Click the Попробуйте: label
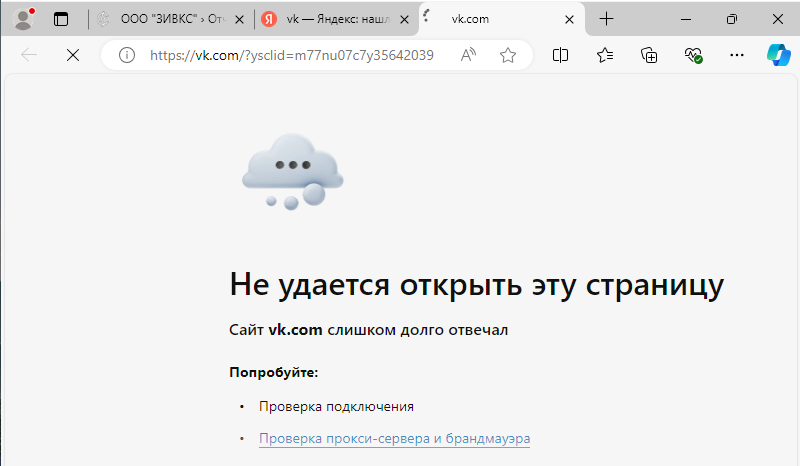 pyautogui.click(x=273, y=373)
